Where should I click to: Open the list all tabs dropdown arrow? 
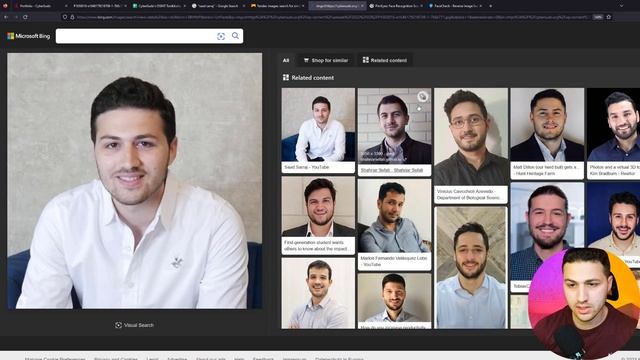coord(622,6)
